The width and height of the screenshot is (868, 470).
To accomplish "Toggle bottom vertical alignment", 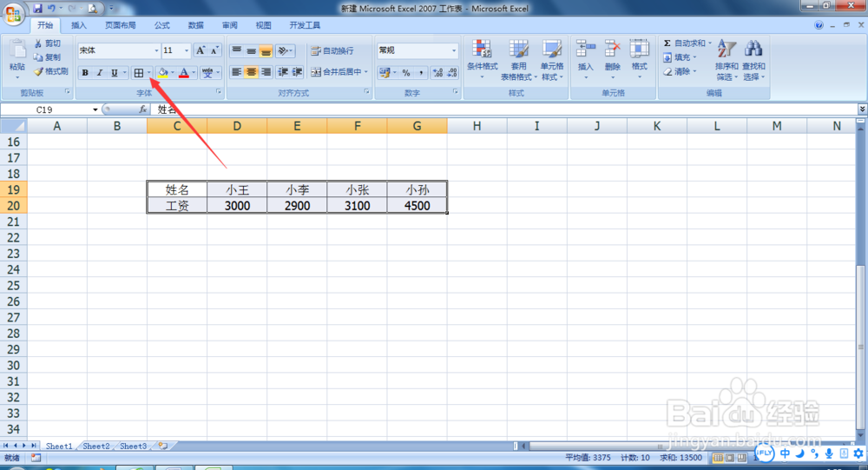I will (x=266, y=51).
